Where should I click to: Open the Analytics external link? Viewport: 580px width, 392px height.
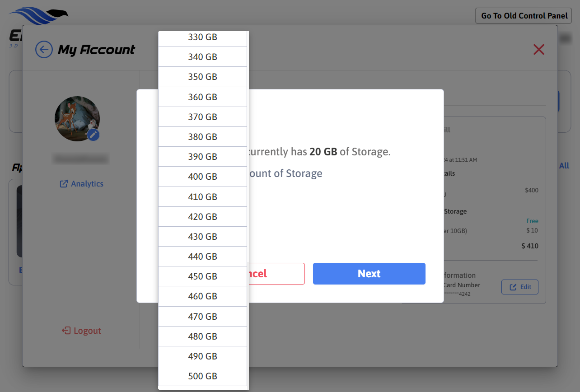pyautogui.click(x=82, y=184)
